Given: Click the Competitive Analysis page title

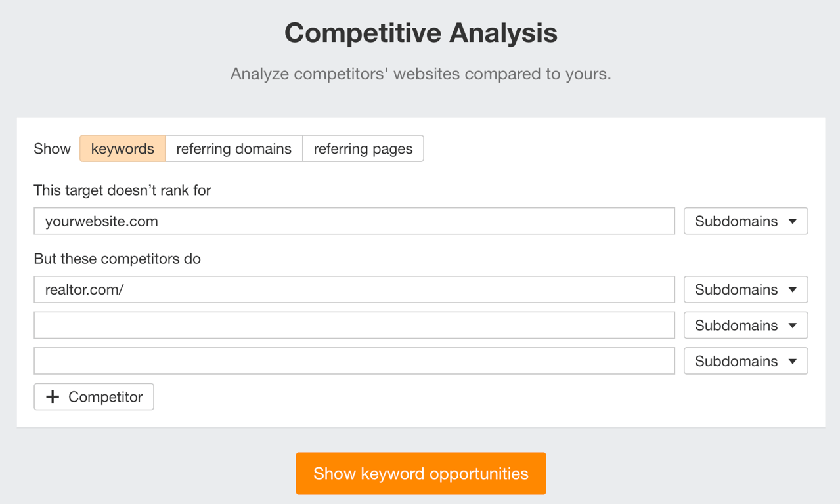Looking at the screenshot, I should [420, 32].
